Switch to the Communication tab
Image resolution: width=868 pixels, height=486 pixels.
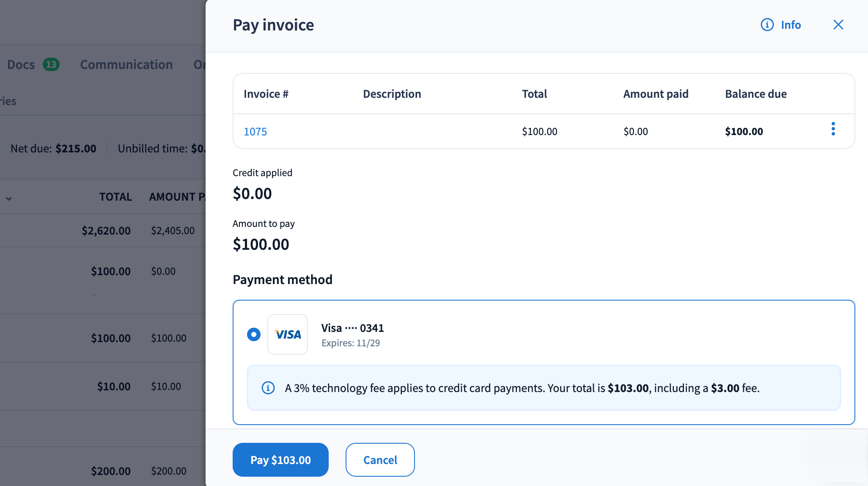coord(126,65)
